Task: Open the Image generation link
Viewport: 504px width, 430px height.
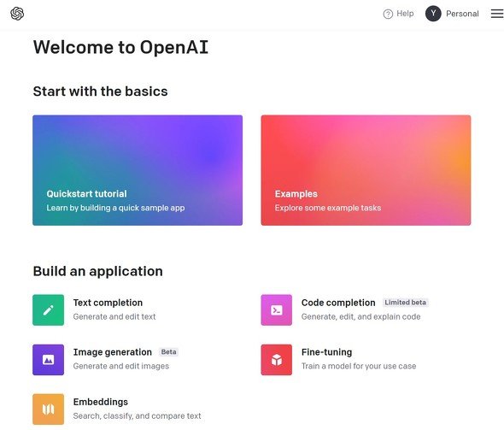Action: tap(113, 352)
